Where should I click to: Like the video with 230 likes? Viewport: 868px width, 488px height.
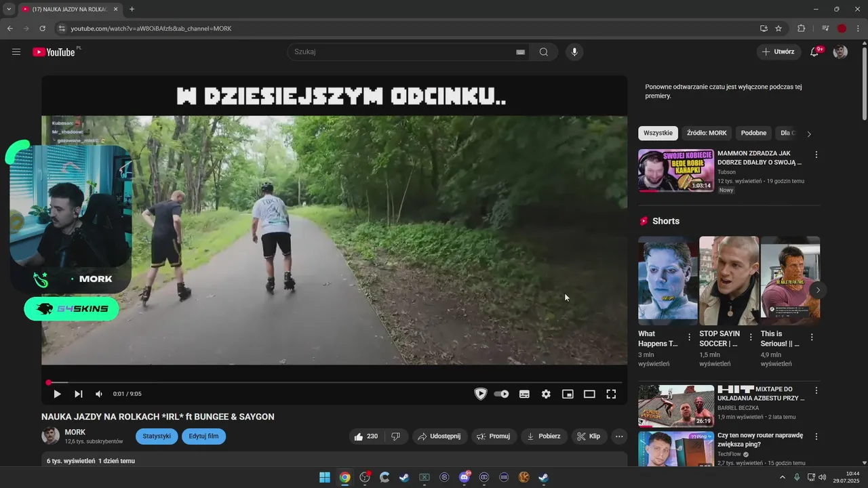[x=366, y=436]
